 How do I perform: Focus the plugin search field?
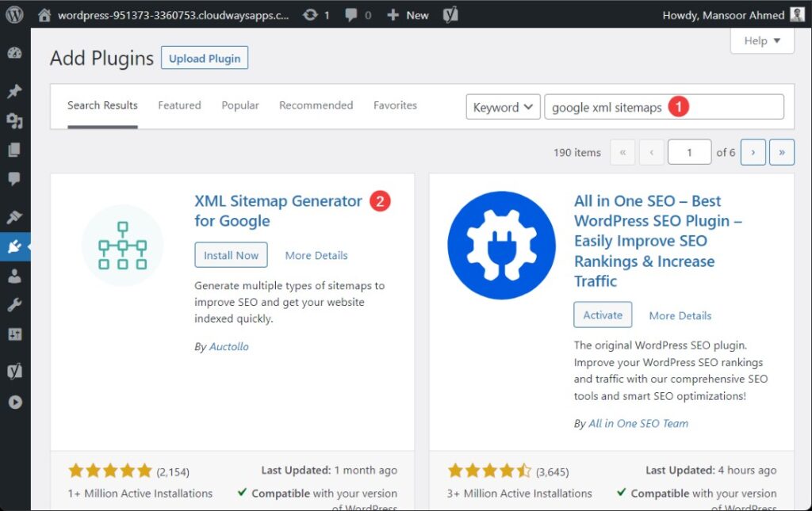(664, 107)
